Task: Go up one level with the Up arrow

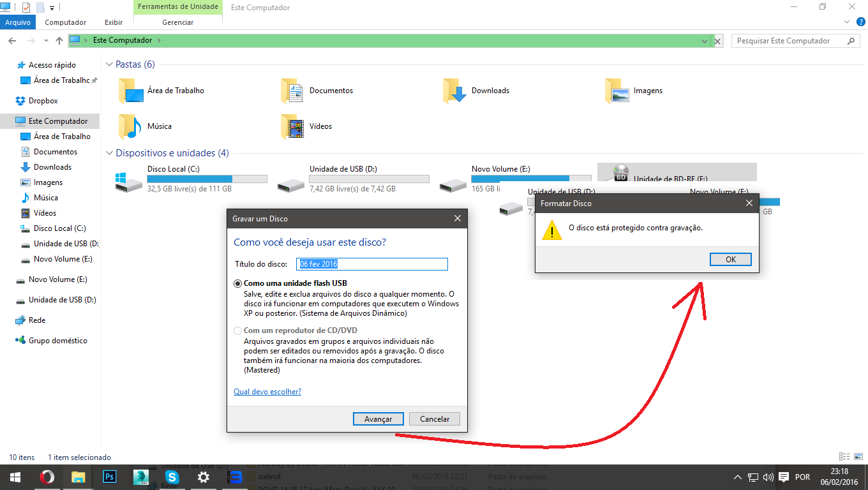Action: (59, 41)
